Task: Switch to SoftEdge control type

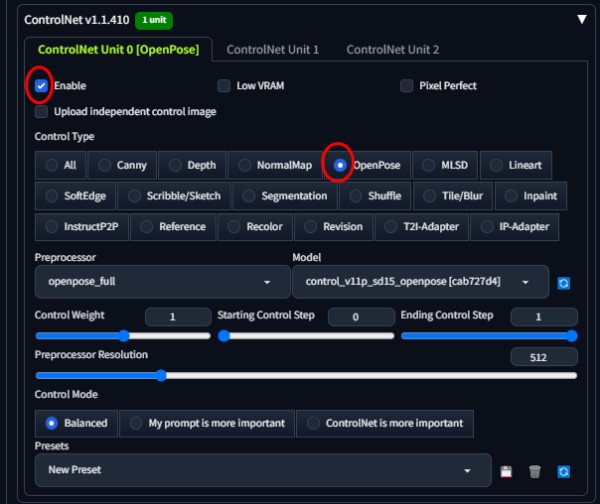Action: pos(75,196)
